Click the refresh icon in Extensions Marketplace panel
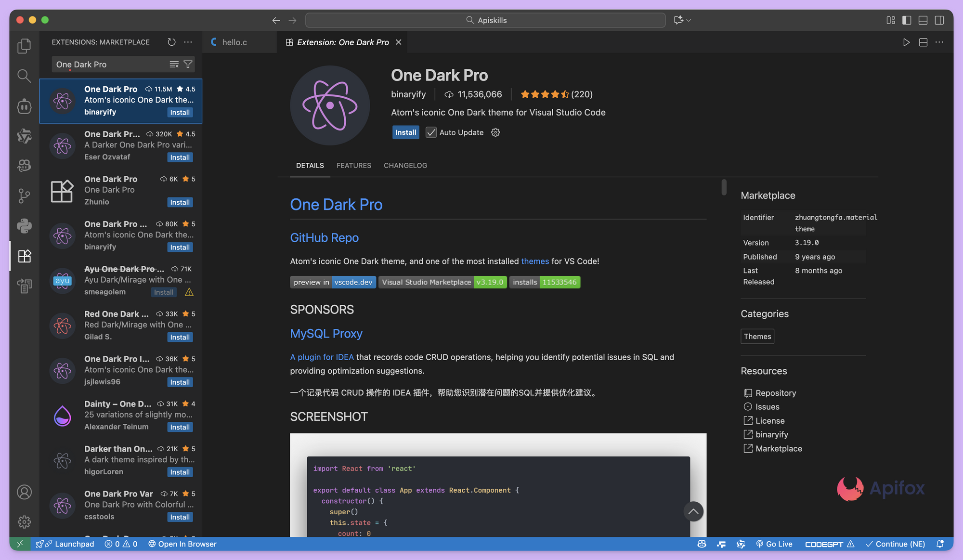The height and width of the screenshot is (560, 963). (x=171, y=42)
